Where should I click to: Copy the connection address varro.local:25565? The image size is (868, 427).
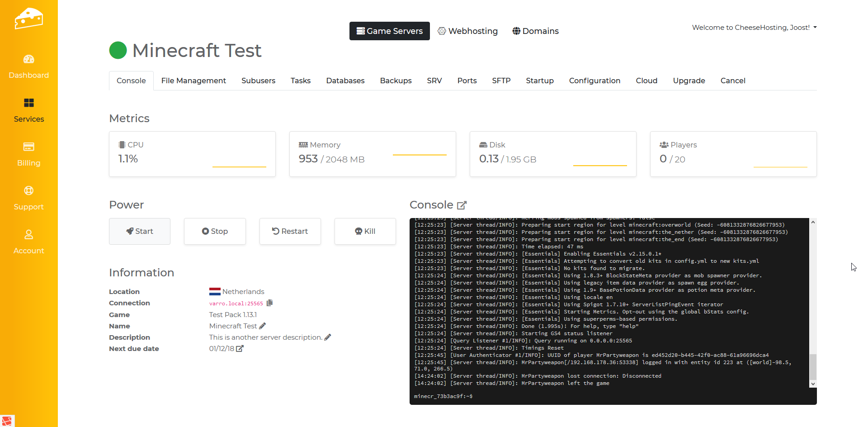[270, 303]
